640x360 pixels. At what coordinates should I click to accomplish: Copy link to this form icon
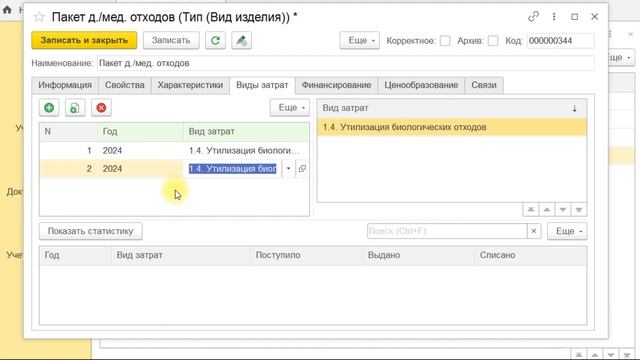(x=533, y=17)
